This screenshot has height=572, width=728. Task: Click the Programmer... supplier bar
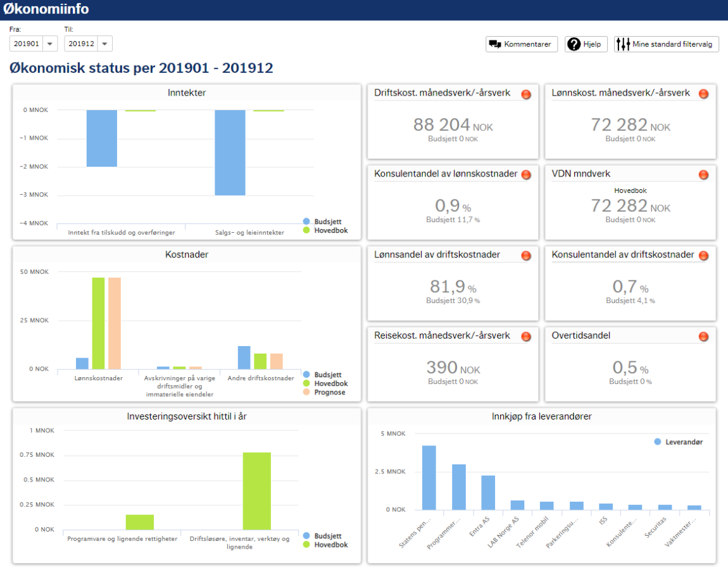tap(459, 487)
